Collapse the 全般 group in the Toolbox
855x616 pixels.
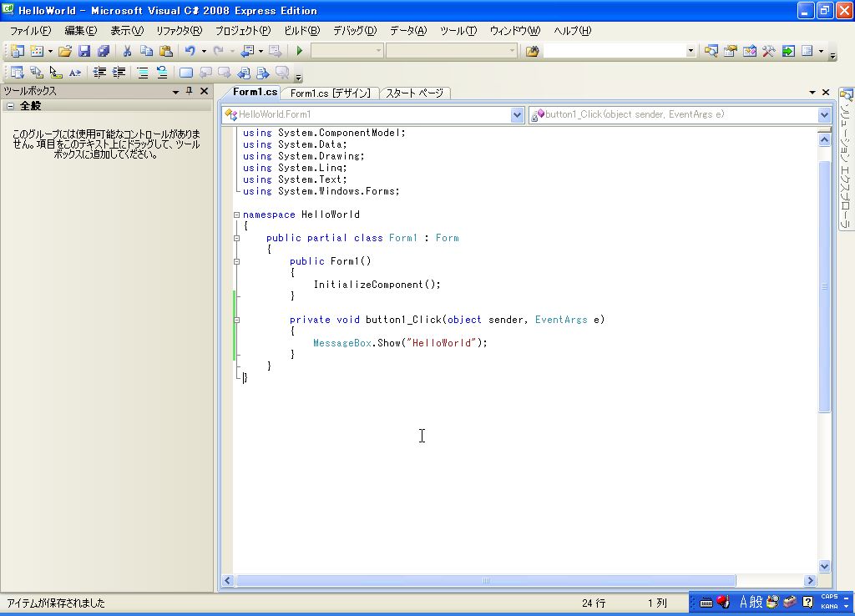[x=10, y=106]
